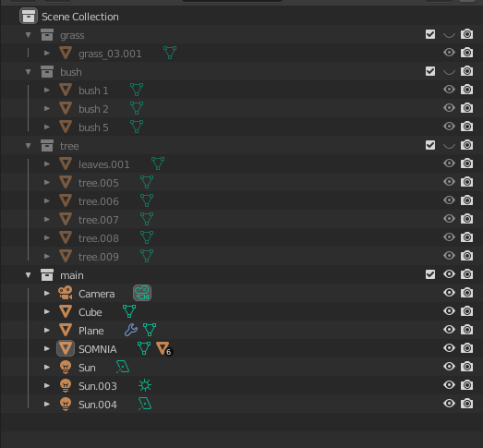Select the Plane object name

click(x=91, y=331)
